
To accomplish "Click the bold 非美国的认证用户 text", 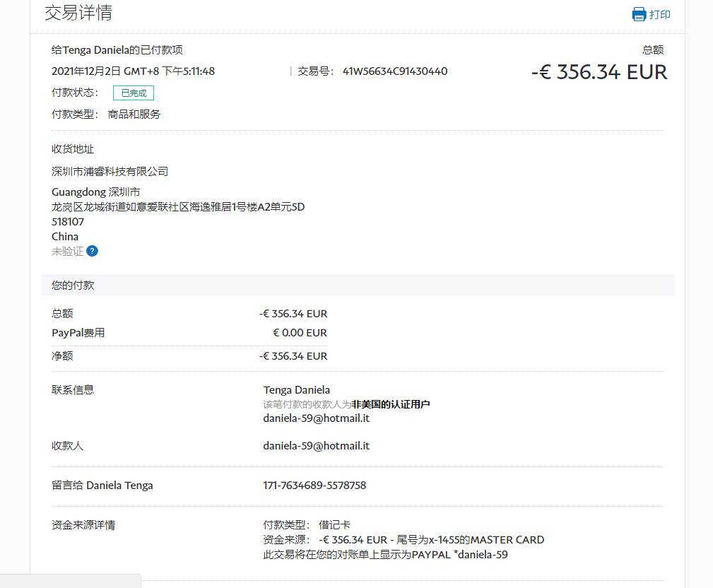I will click(391, 404).
